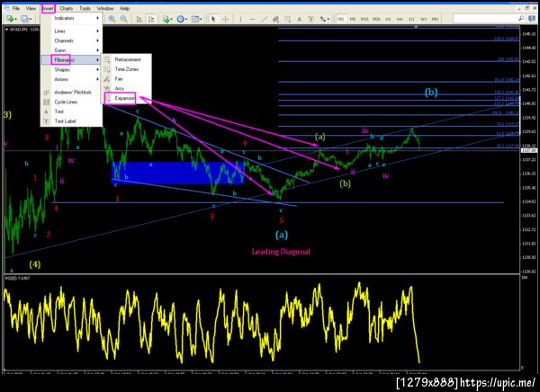Pick the Horizontal Line drawing tool
Screen dimensions: 540x392
pyautogui.click(x=252, y=19)
